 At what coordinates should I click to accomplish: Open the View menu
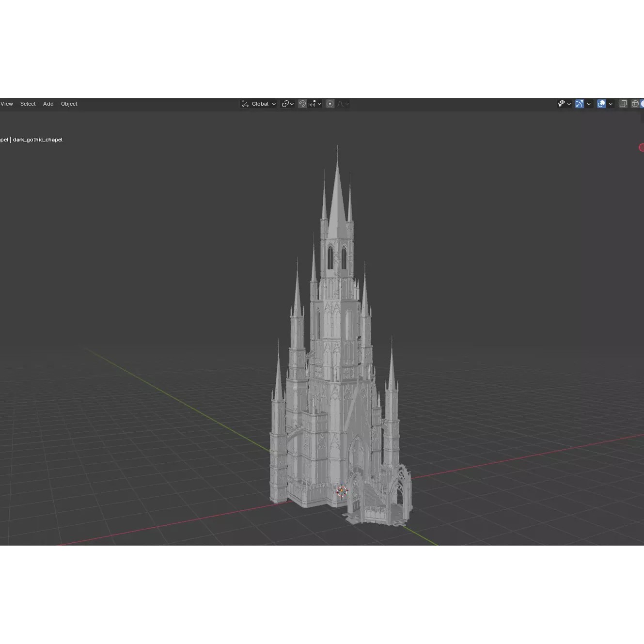tap(7, 104)
